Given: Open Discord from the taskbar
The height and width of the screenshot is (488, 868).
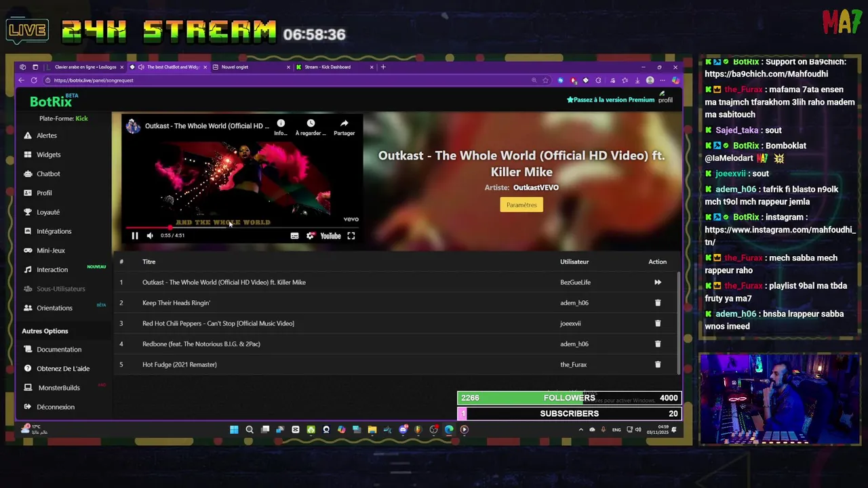Looking at the screenshot, I should click(403, 430).
